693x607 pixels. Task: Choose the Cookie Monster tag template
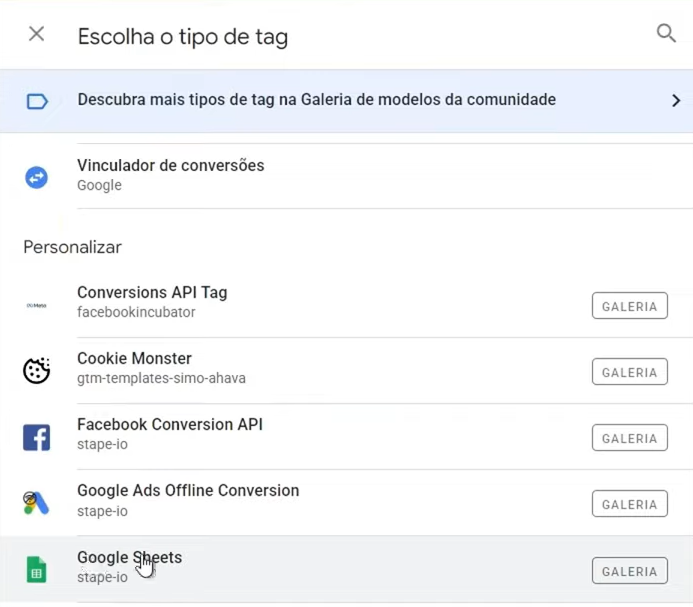coord(134,359)
